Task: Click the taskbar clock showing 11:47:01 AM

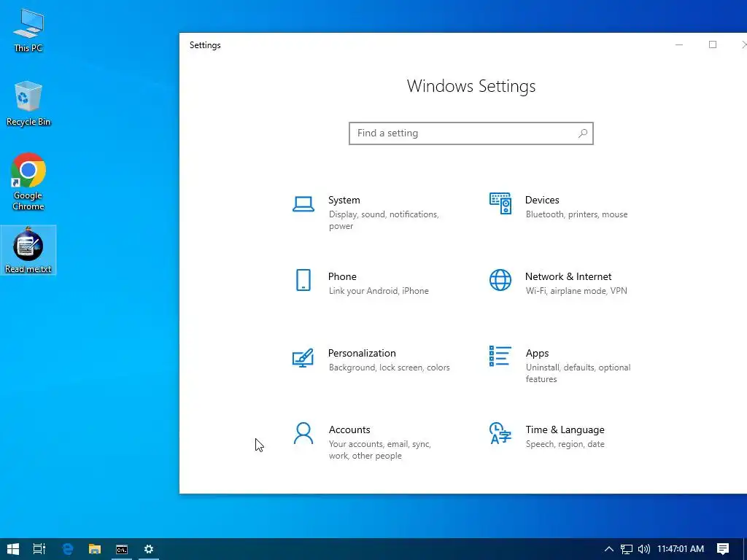Action: point(681,549)
